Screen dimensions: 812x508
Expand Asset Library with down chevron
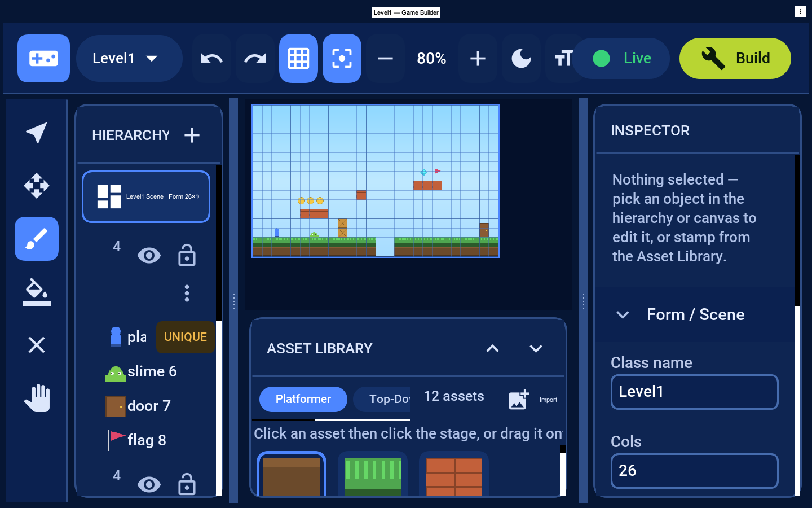(536, 348)
